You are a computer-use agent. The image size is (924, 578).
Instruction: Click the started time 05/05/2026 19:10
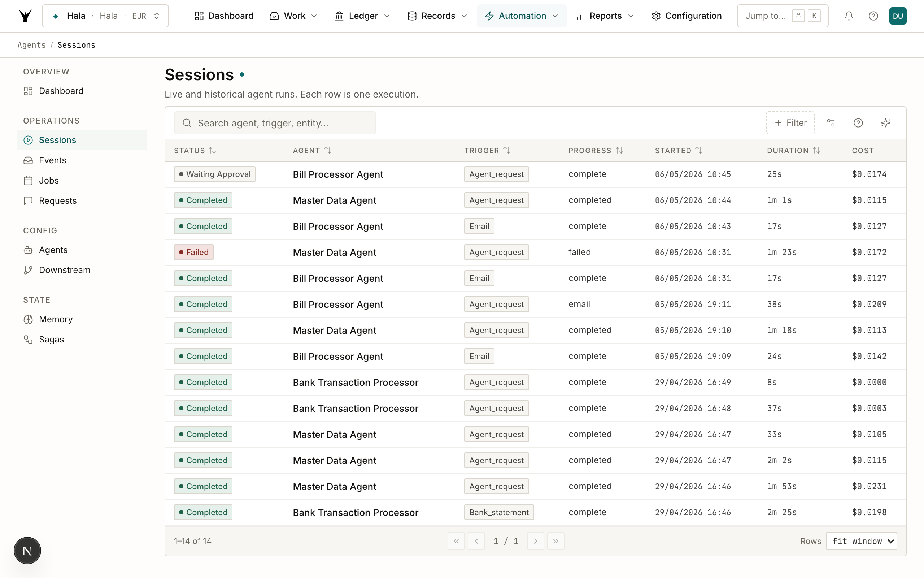coord(693,330)
